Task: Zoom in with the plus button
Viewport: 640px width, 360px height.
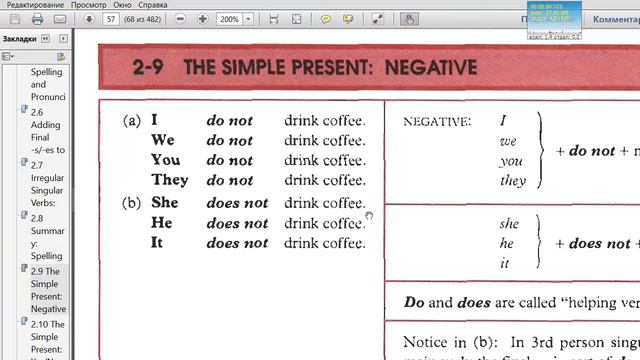Action: point(202,19)
